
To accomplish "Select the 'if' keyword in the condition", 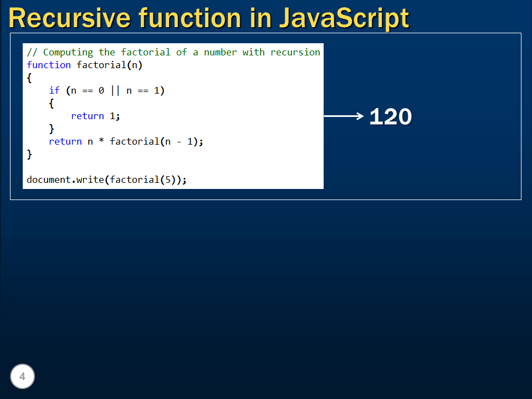I will point(54,90).
